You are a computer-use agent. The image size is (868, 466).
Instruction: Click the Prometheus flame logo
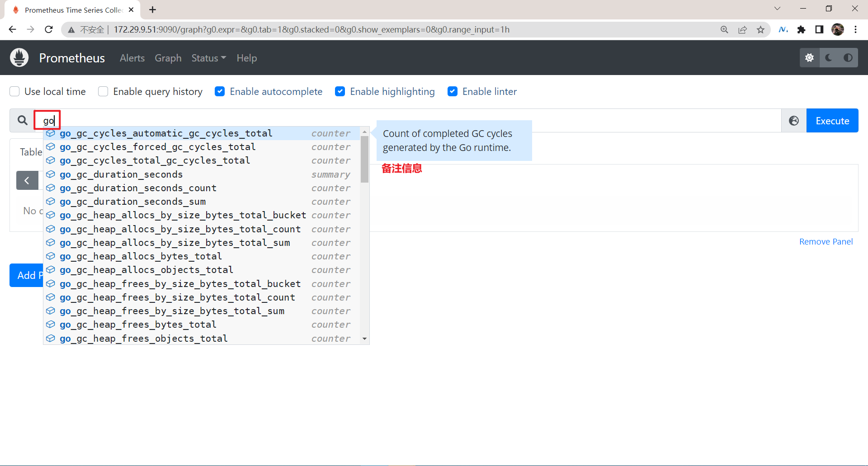pyautogui.click(x=19, y=58)
